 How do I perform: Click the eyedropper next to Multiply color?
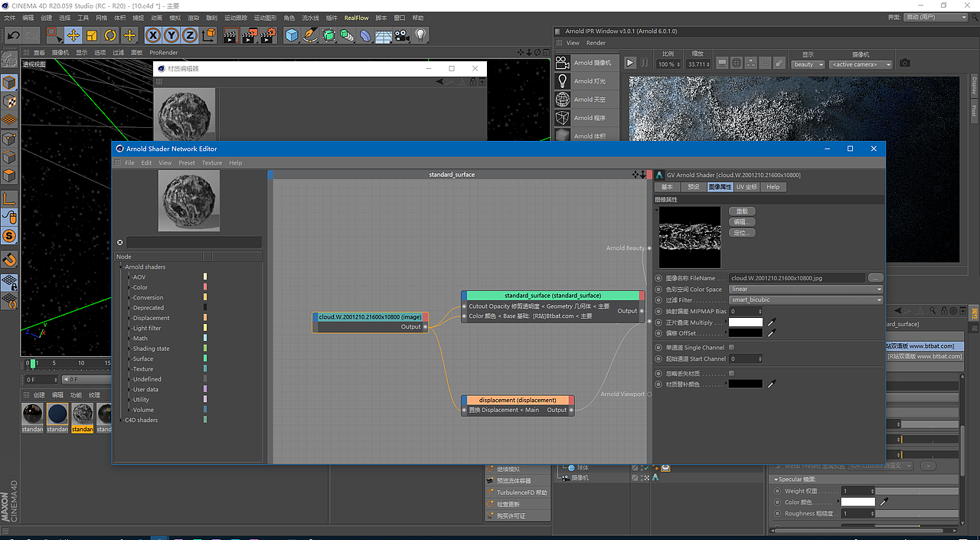pos(772,322)
